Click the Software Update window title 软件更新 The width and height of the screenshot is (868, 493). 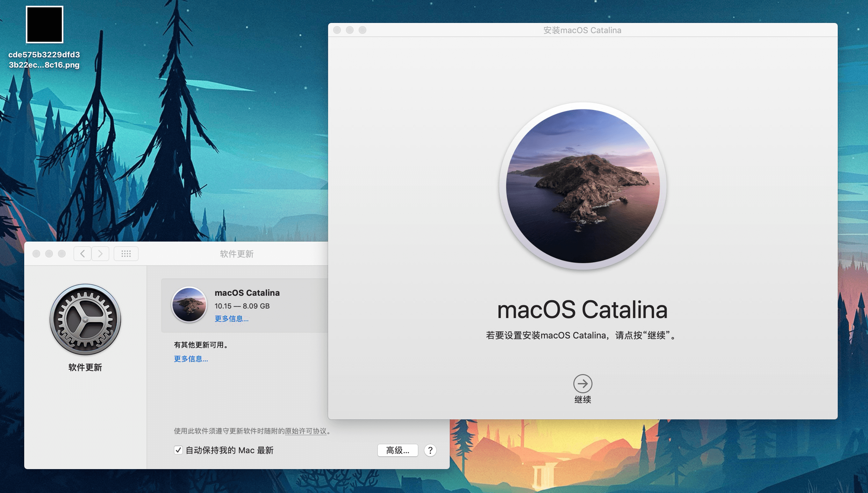coord(237,254)
